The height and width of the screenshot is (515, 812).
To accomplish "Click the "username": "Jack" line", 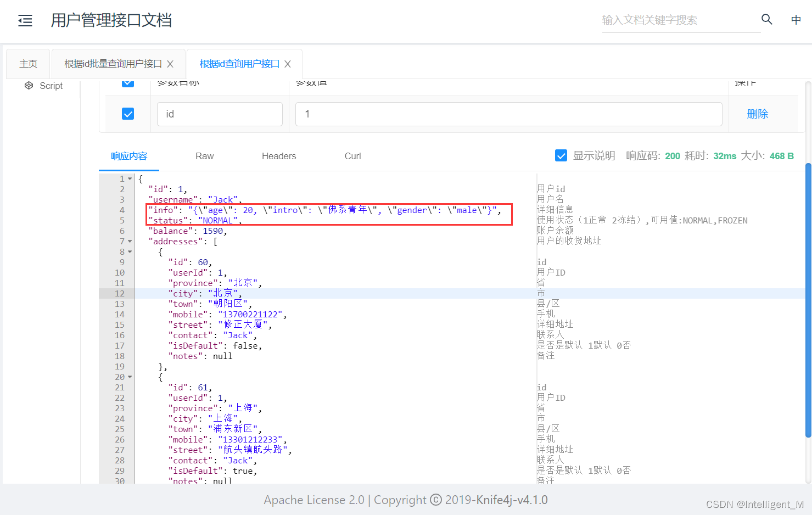I will coord(195,200).
